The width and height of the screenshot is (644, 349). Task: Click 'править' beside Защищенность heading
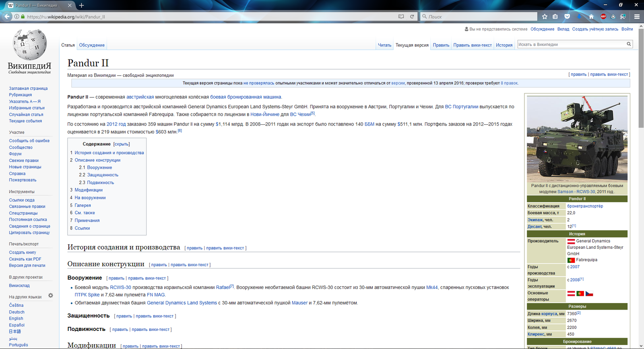click(124, 316)
